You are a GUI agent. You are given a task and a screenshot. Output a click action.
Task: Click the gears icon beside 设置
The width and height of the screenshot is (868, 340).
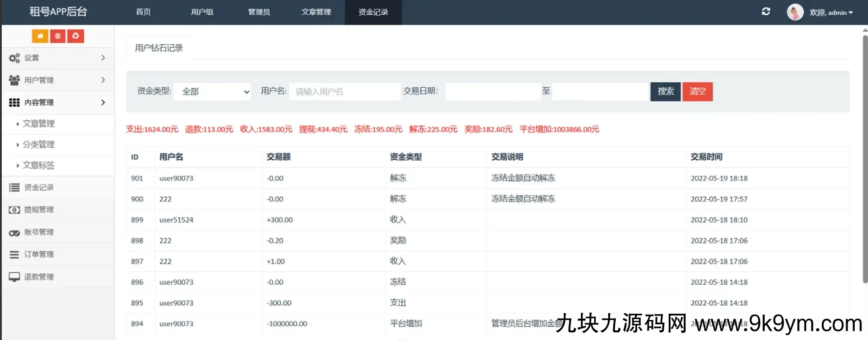14,58
